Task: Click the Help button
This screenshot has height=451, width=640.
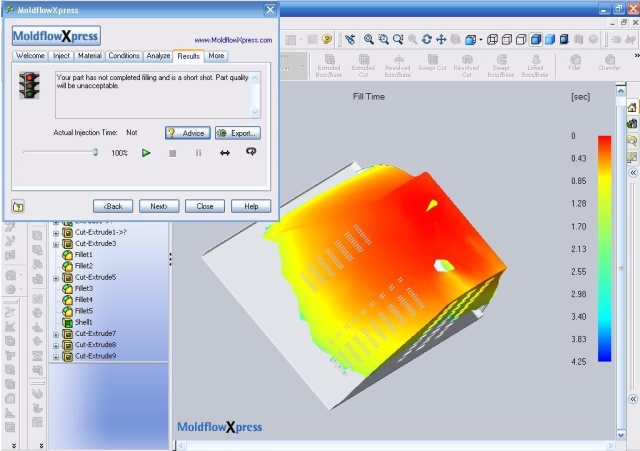Action: (x=251, y=206)
